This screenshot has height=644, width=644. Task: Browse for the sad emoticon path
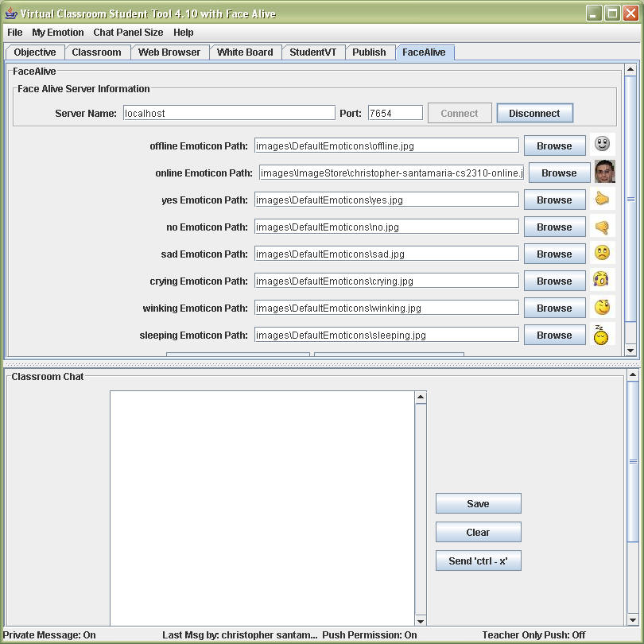pyautogui.click(x=554, y=254)
